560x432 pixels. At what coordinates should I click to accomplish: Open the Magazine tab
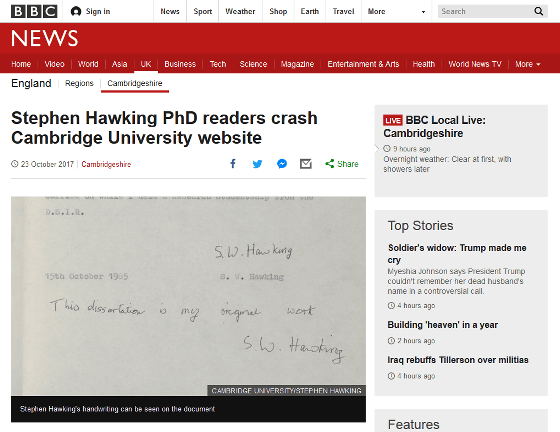click(x=297, y=64)
